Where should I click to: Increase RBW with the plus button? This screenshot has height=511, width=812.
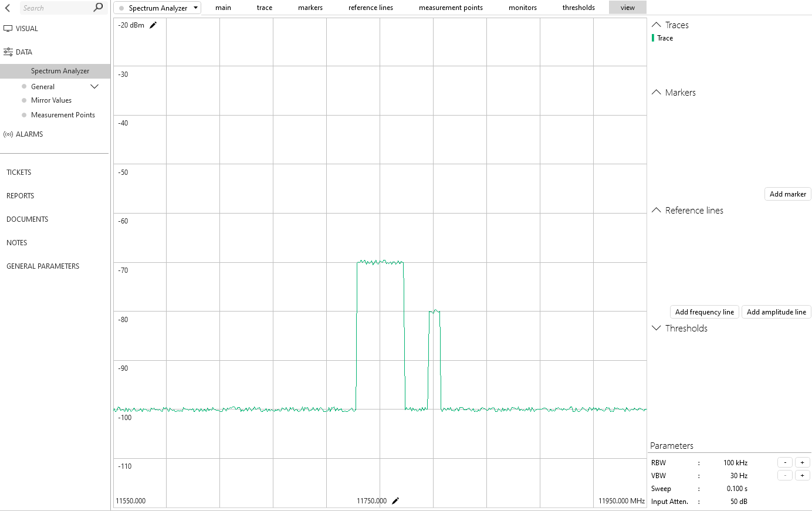pos(802,462)
